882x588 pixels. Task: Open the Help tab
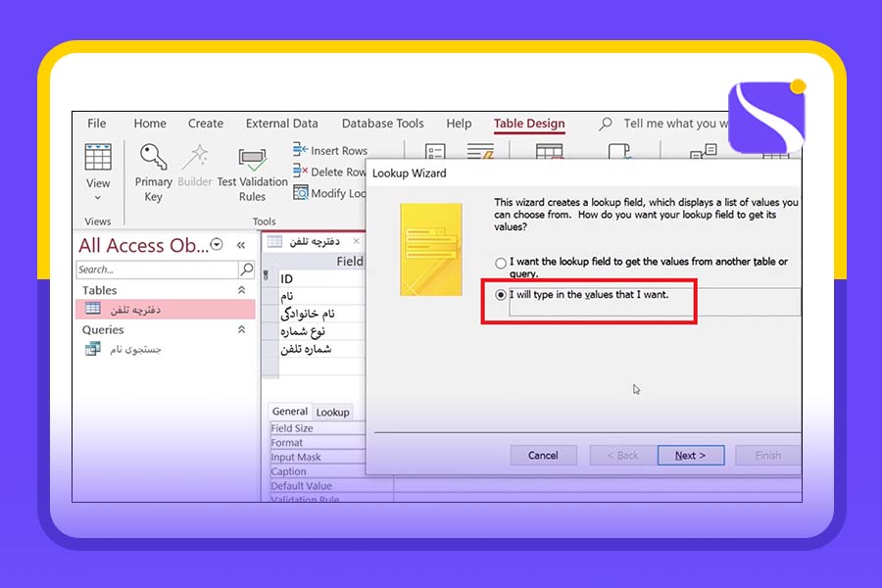click(x=459, y=123)
